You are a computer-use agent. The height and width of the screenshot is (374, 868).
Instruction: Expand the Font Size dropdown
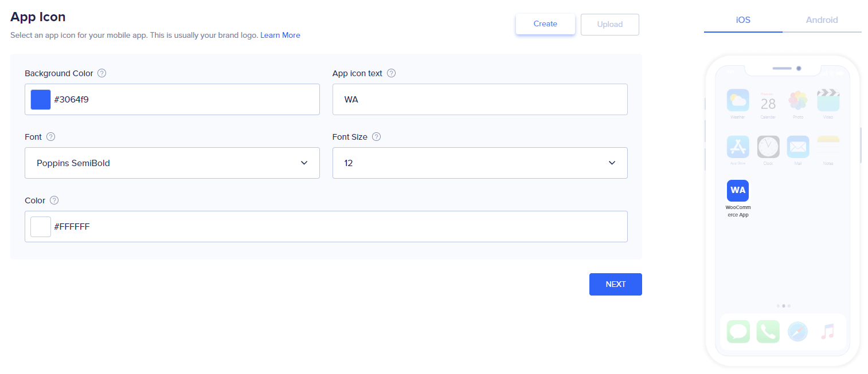pyautogui.click(x=480, y=163)
